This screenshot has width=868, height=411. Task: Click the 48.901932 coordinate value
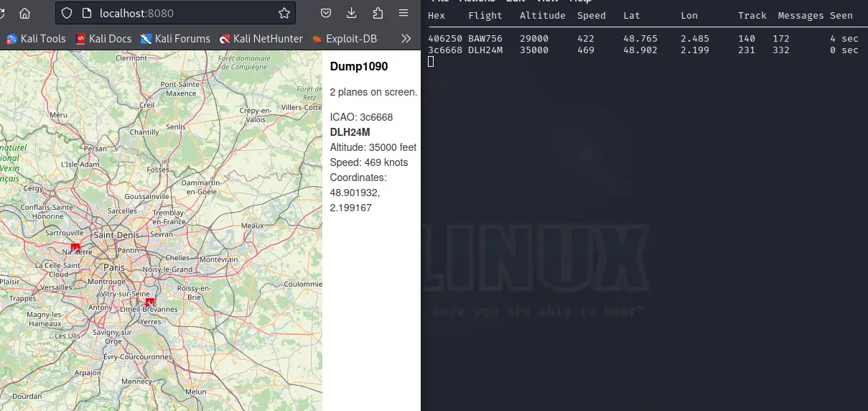tap(355, 193)
